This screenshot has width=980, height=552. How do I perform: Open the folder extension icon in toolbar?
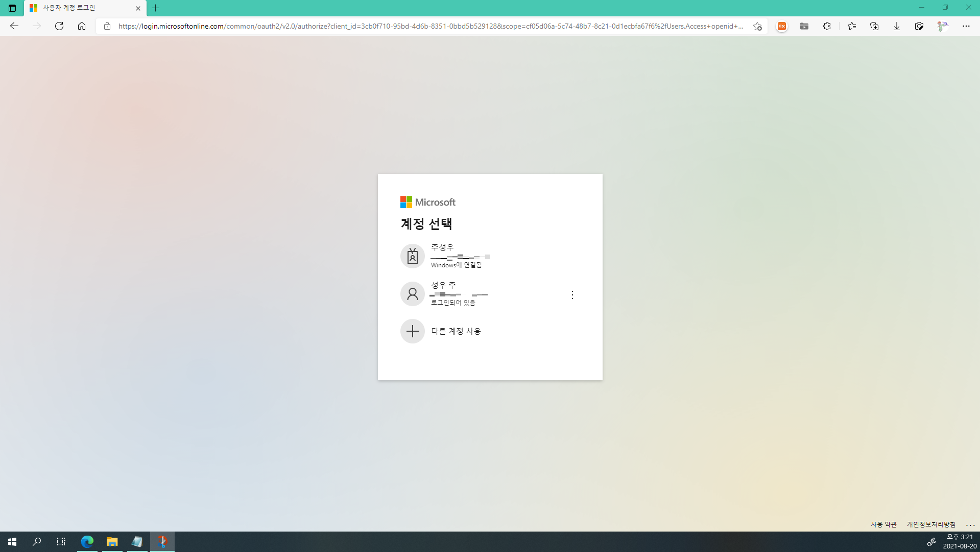[804, 26]
